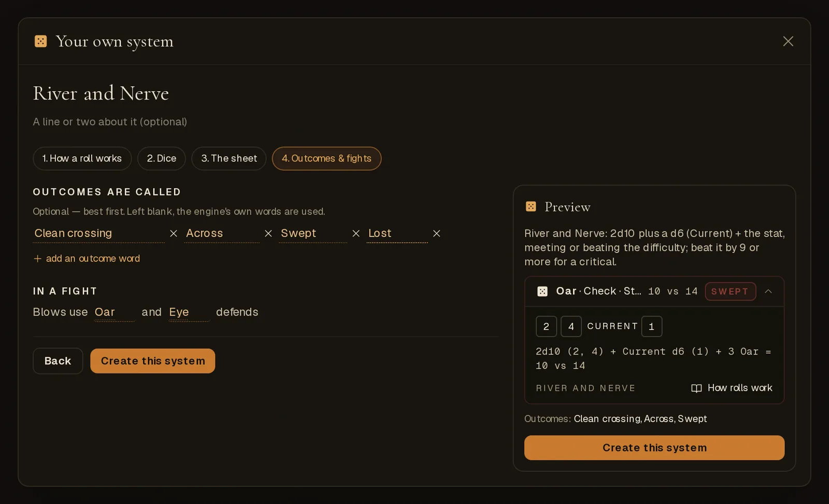Remove the Lost outcome word

pos(437,234)
